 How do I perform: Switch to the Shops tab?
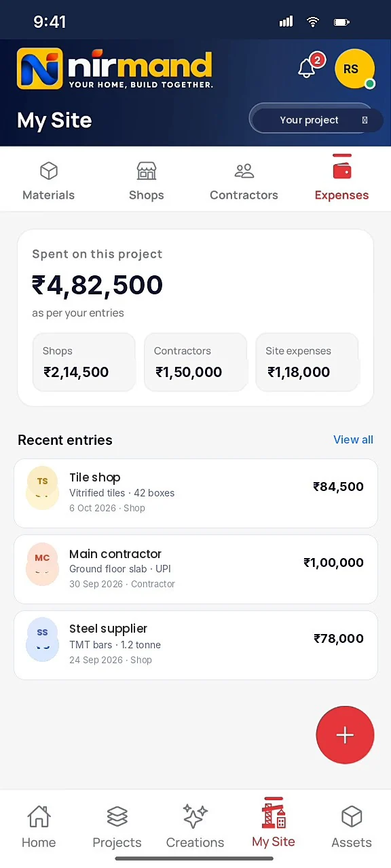tap(147, 181)
